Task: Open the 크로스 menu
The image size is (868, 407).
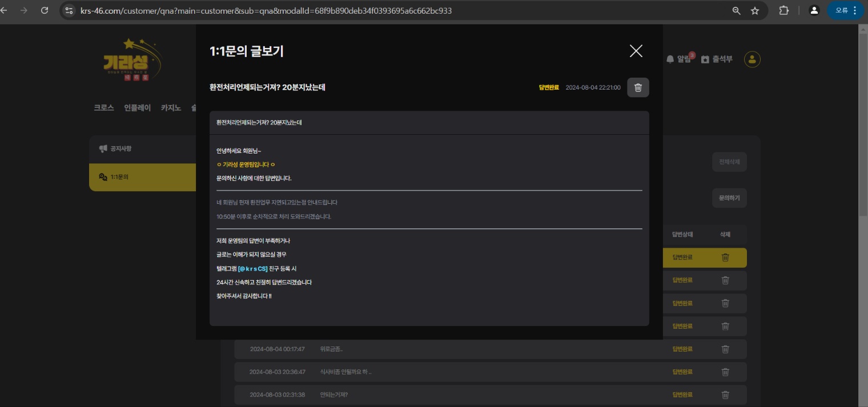Action: (104, 108)
